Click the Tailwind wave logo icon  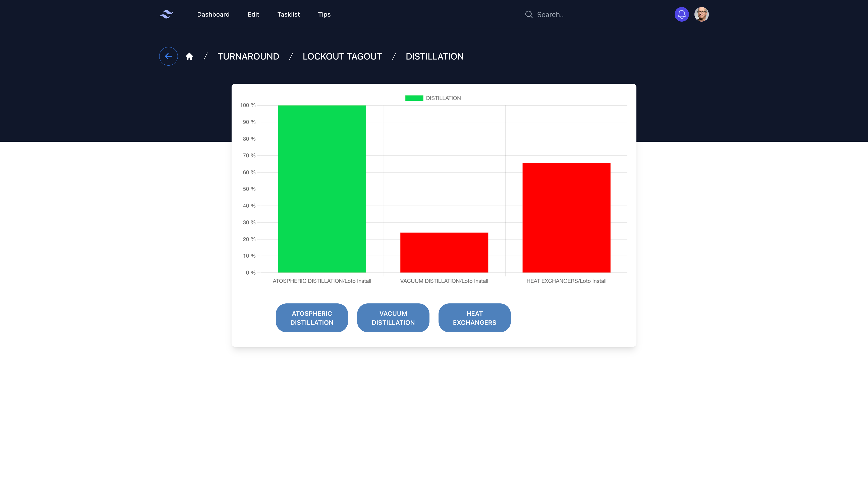coord(166,14)
